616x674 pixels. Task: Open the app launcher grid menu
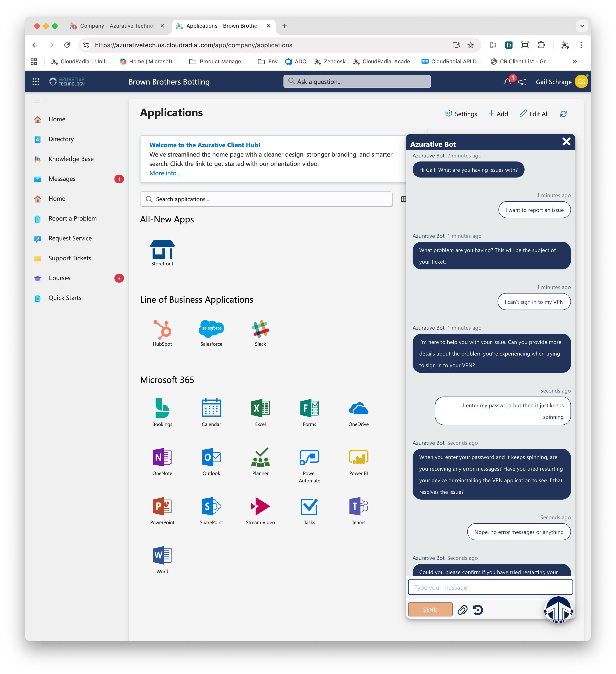36,82
